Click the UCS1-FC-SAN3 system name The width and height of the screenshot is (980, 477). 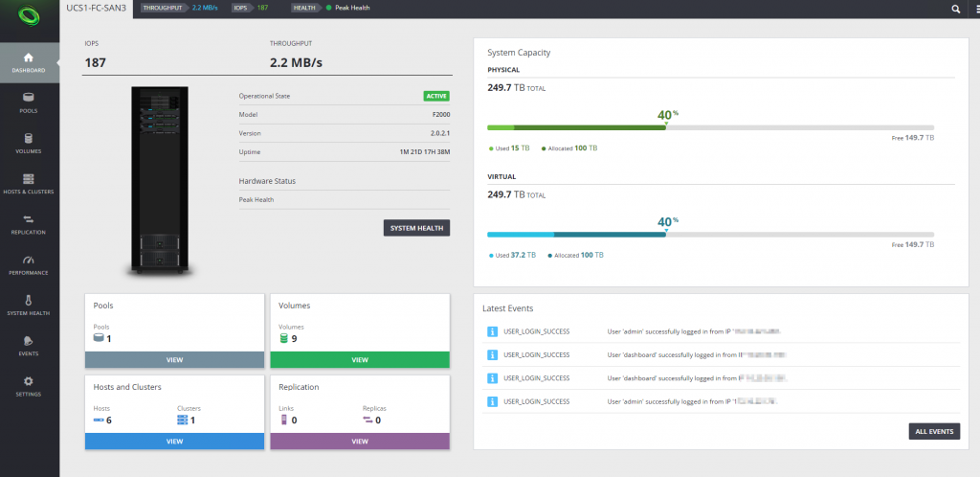point(97,8)
